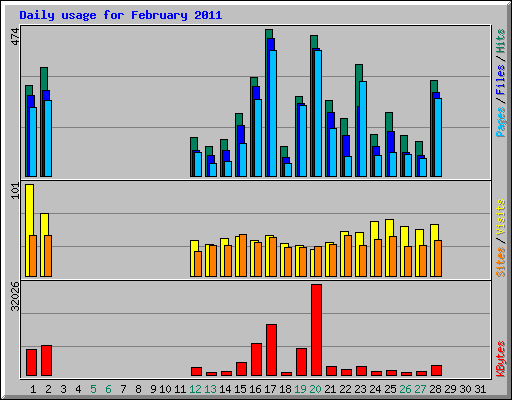Click the red KBytes bar for day 1
Image resolution: width=512 pixels, height=400 pixels.
[x=31, y=363]
